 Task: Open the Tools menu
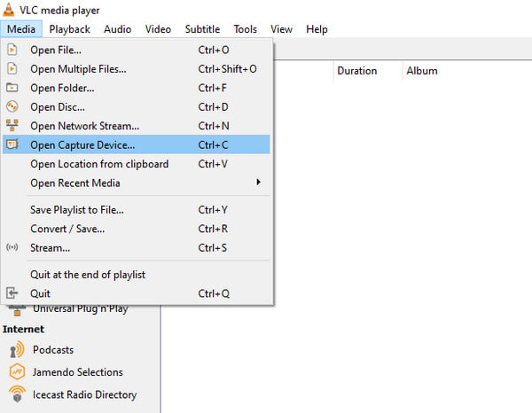point(245,29)
